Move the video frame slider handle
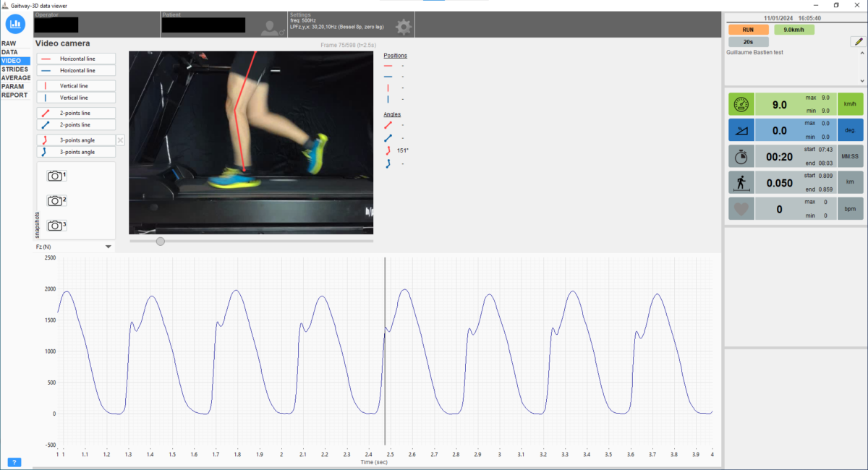The image size is (868, 470). (161, 241)
